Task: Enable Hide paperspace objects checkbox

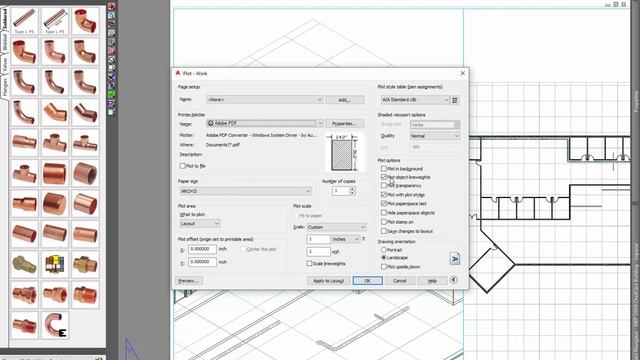Action: [x=384, y=213]
